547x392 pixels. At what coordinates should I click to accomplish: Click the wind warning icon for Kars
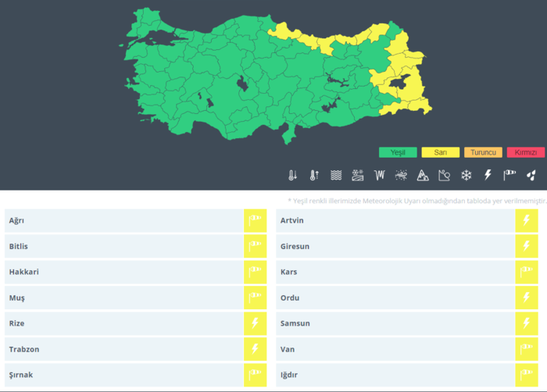point(527,272)
